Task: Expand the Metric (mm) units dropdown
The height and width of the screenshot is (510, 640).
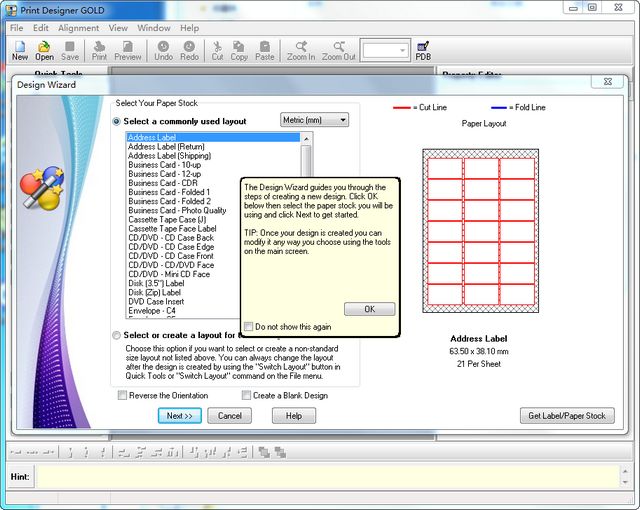Action: point(314,120)
